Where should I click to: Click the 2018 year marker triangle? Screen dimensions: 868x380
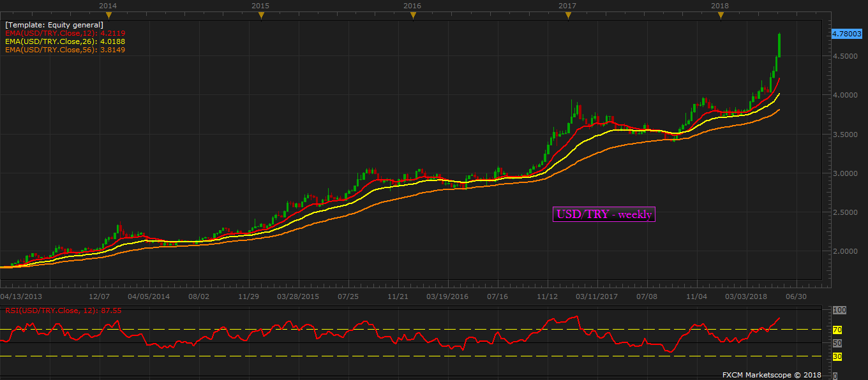(x=721, y=15)
